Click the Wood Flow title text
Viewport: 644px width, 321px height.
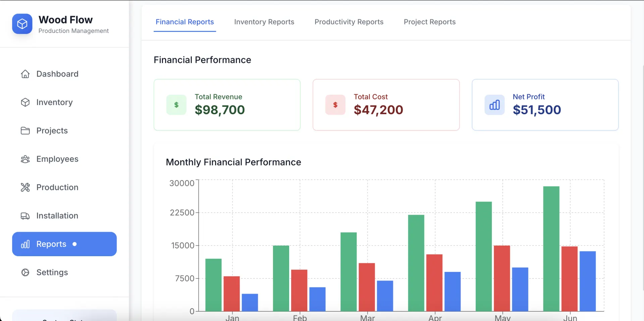pos(66,20)
